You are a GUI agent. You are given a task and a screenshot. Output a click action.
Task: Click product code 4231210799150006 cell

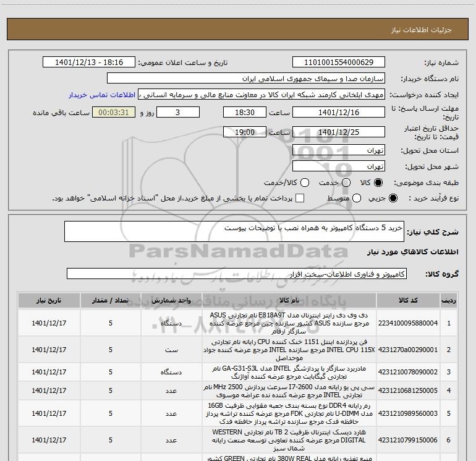(408, 441)
